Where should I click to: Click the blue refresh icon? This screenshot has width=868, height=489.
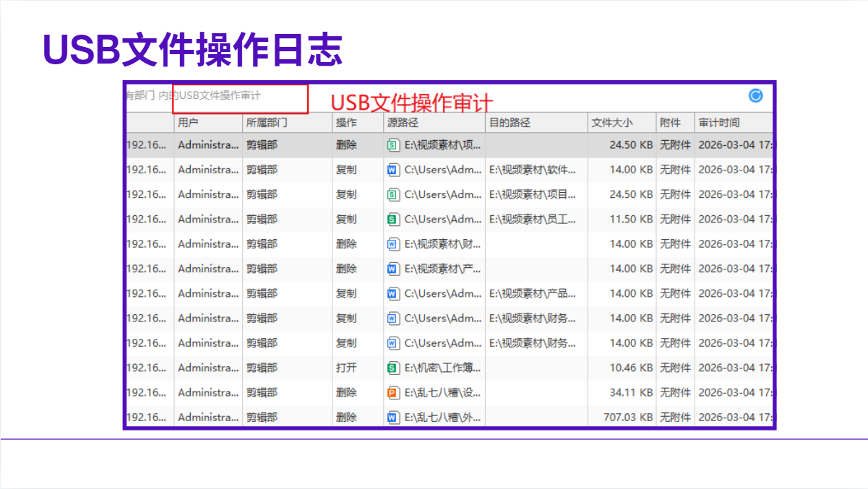755,96
